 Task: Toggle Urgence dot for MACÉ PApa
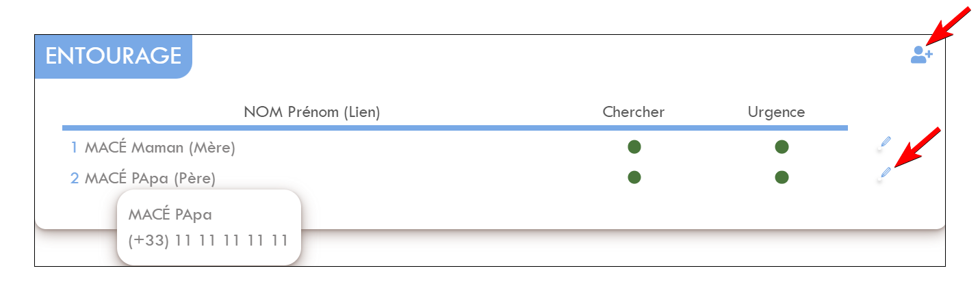click(x=782, y=177)
